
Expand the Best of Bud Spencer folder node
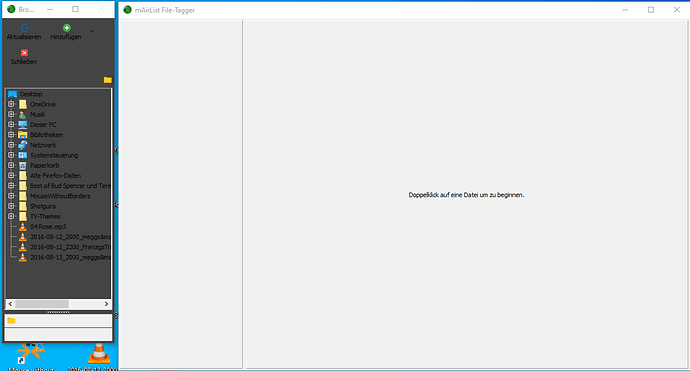coord(11,186)
